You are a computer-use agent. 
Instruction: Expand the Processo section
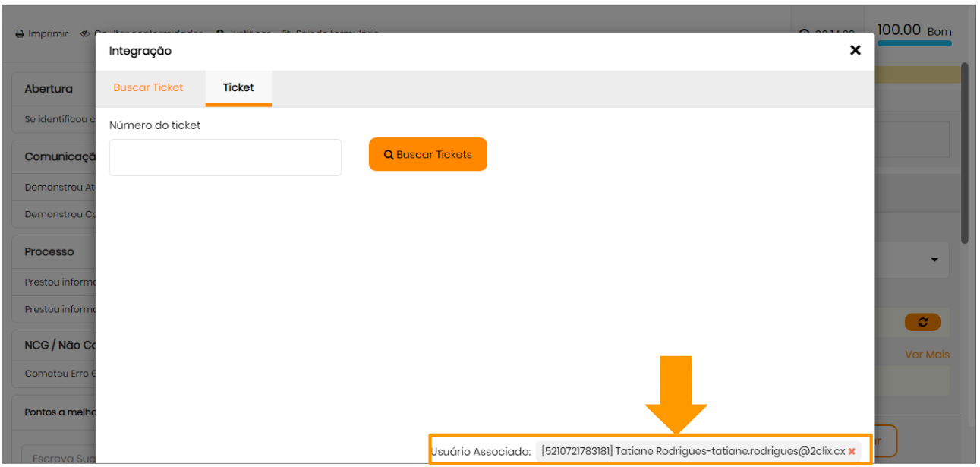49,251
